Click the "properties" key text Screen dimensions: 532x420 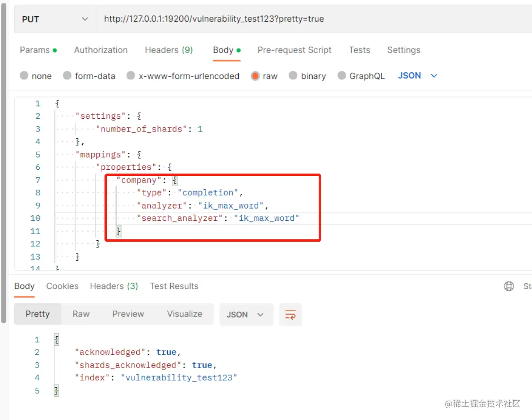point(126,167)
